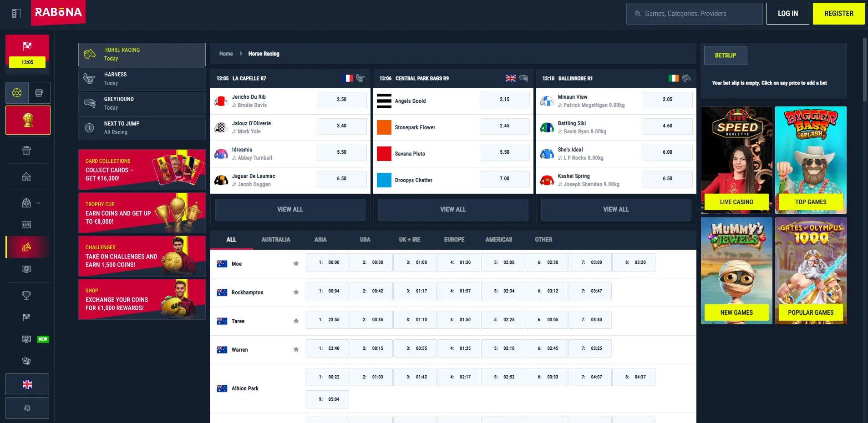This screenshot has height=423, width=868.
Task: Favorite the Warren meeting star
Action: tap(296, 349)
